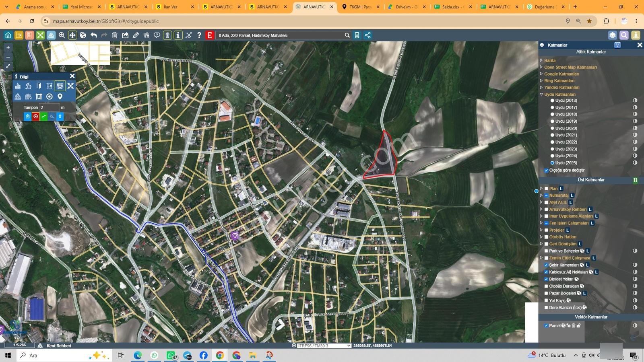
Task: Adjust opacity control for Uydu (2025)
Action: 635,163
